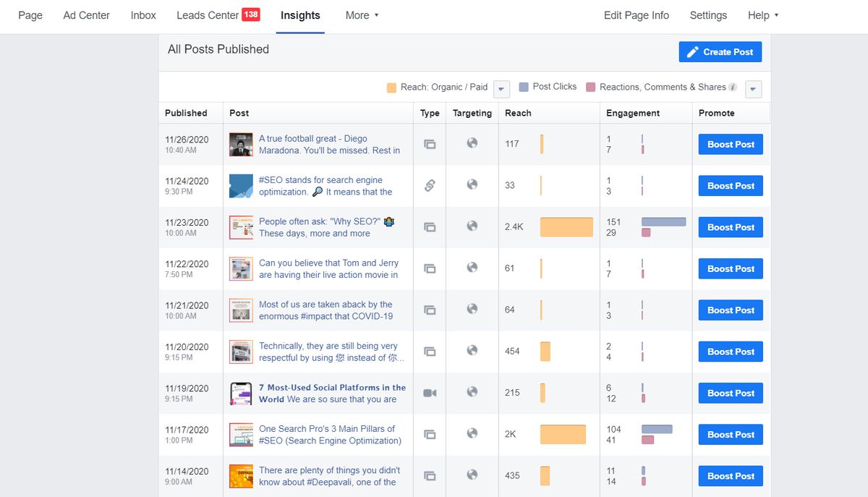
Task: Click the photo type icon for Deepavali post
Action: point(430,476)
